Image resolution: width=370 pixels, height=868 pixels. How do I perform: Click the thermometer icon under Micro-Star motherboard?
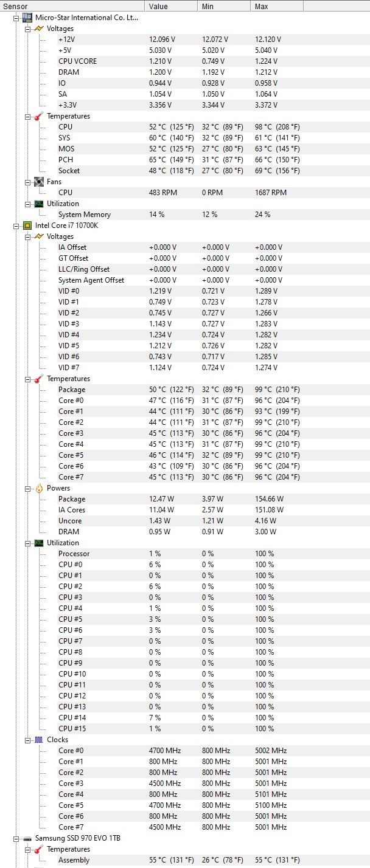[x=39, y=116]
